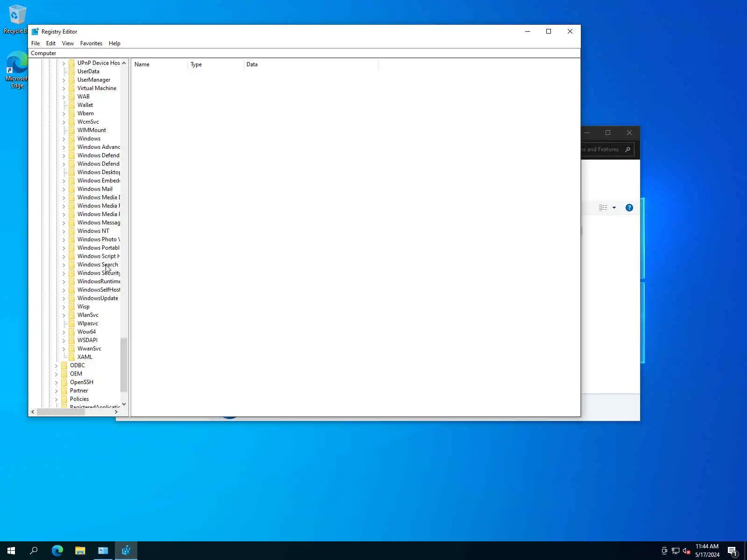Select the Windows key in tree
The width and height of the screenshot is (747, 560).
coord(89,139)
